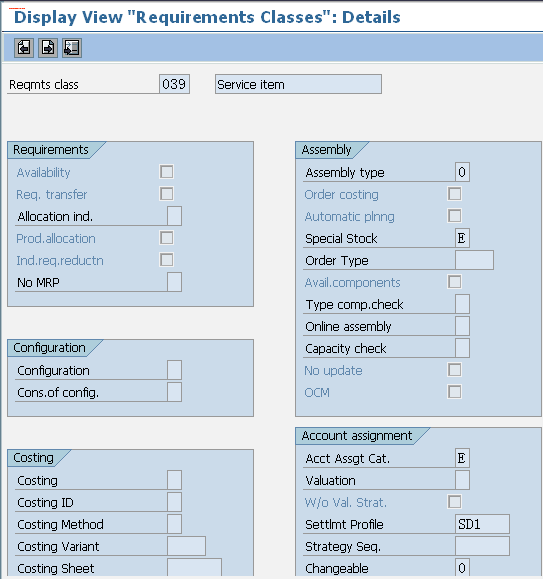Toggle the Prod.allocation checkbox
Viewport: 543px width, 579px height.
[x=166, y=238]
